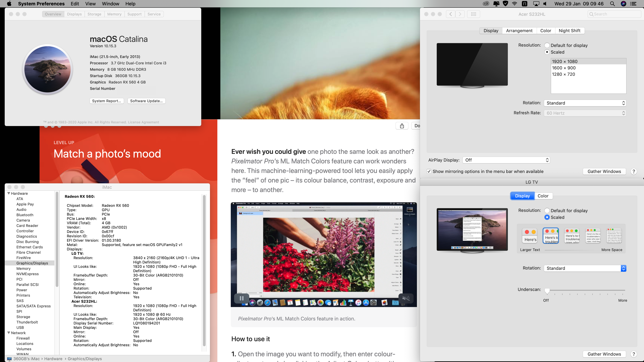Collapse the Hardware tree section
This screenshot has height=362, width=644.
coord(9,193)
